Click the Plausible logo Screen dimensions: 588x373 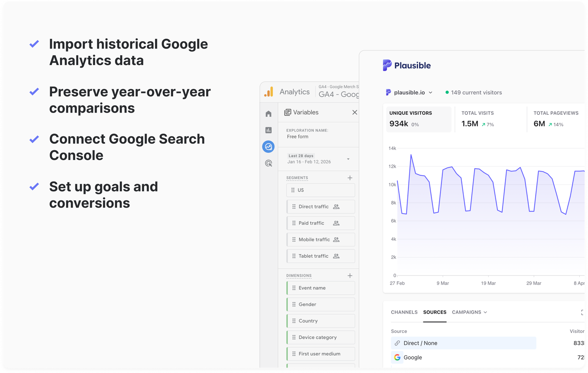point(407,65)
